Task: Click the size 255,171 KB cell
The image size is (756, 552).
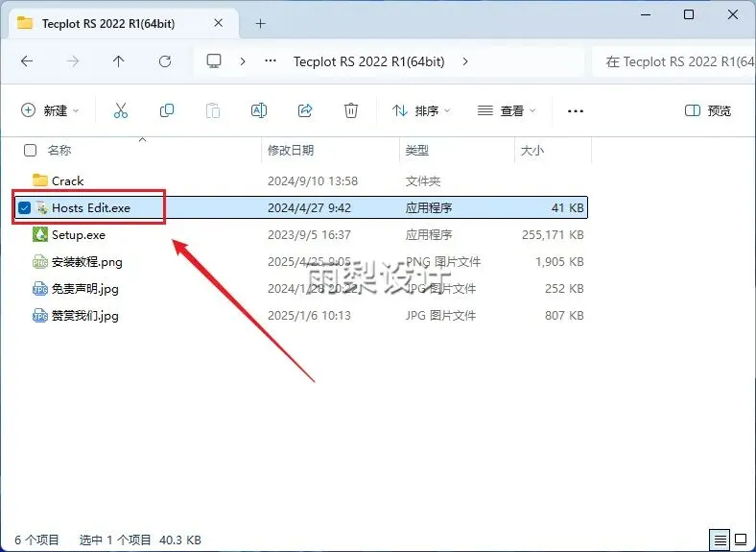Action: [553, 235]
